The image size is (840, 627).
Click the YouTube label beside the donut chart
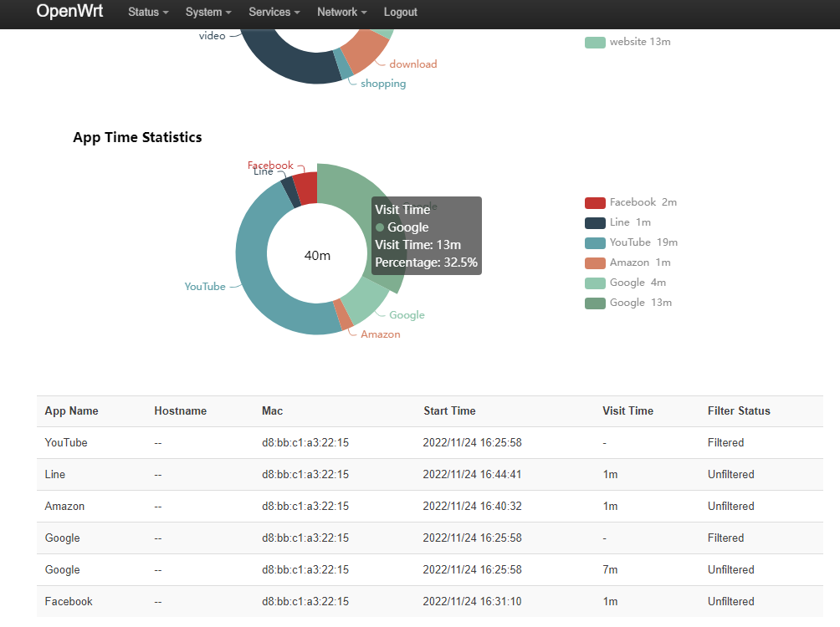[205, 287]
